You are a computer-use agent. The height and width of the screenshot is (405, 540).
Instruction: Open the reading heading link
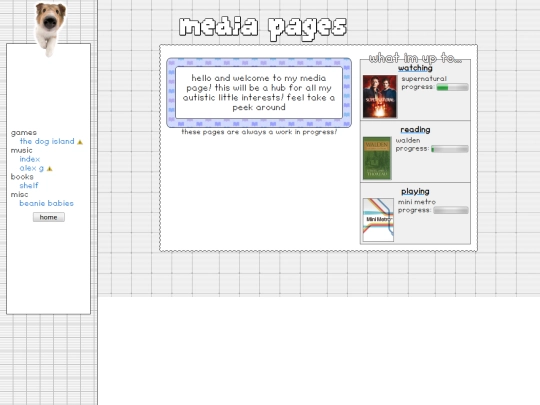(x=415, y=129)
